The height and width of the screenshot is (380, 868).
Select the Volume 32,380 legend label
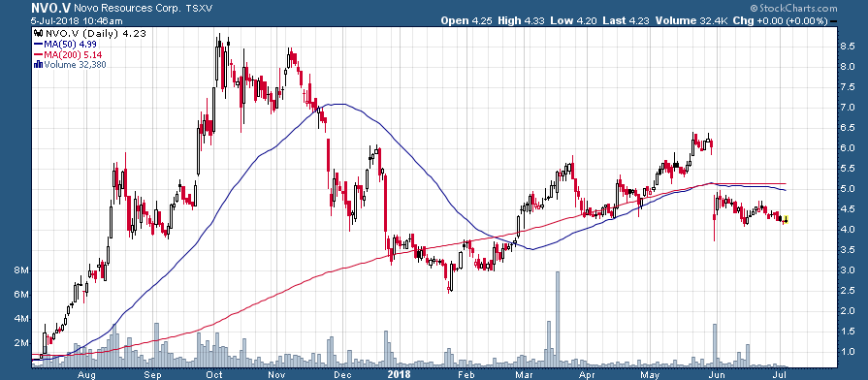coord(75,64)
